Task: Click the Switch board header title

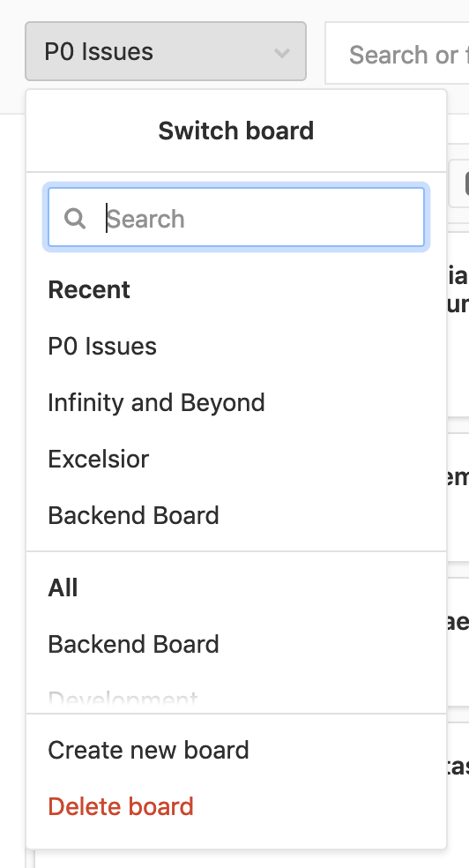Action: tap(236, 131)
